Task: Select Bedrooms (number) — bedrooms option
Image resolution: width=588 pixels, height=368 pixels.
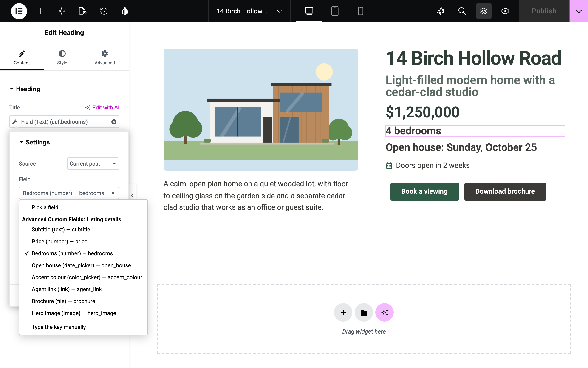Action: 83,253
